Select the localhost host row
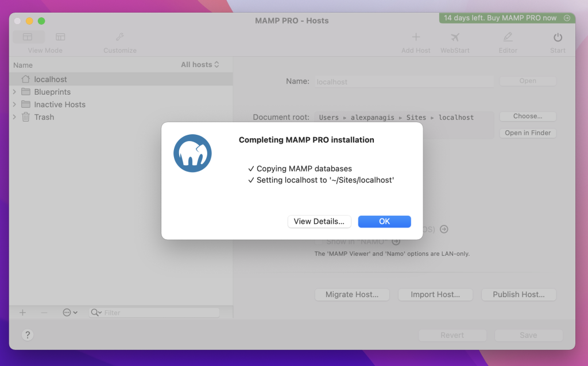Screen dimensions: 588x366 [121, 79]
